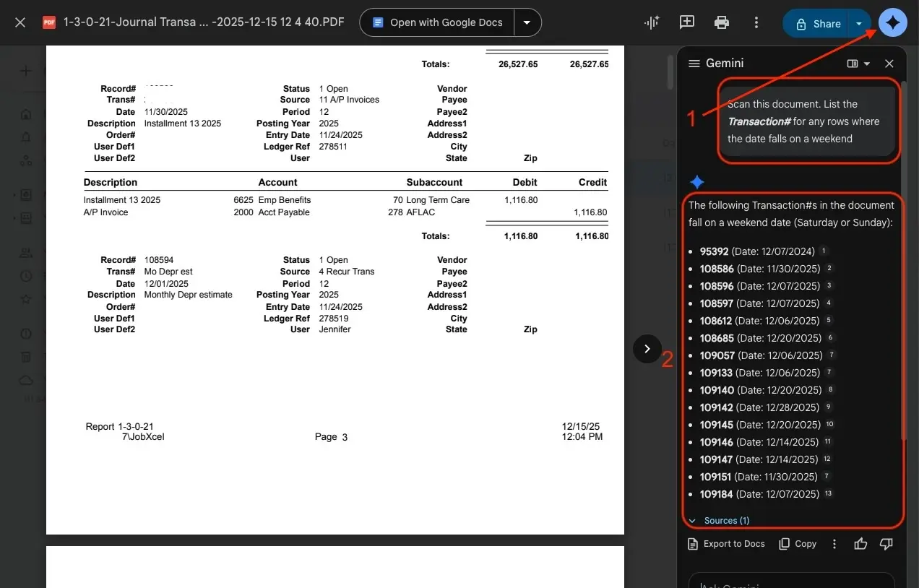Image resolution: width=919 pixels, height=588 pixels.
Task: Click the Gemini panel hamburger menu
Action: 694,64
